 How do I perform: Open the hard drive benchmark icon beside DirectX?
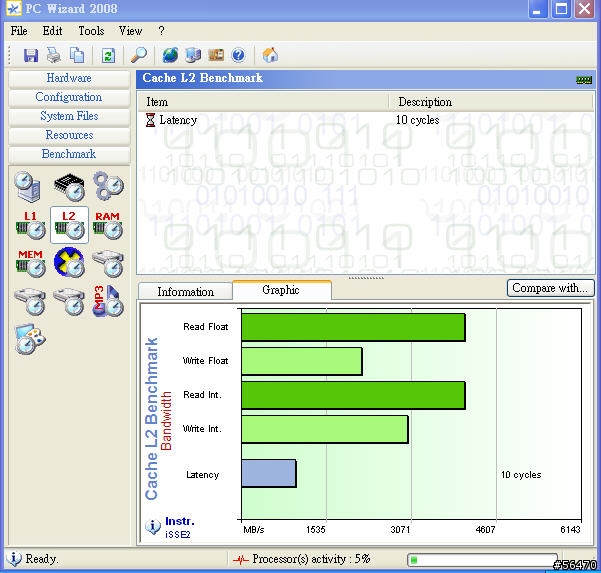108,263
